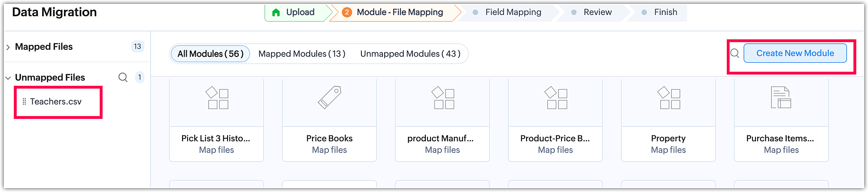The height and width of the screenshot is (192, 868).
Task: Switch to Mapped Modules tab
Action: click(x=302, y=54)
